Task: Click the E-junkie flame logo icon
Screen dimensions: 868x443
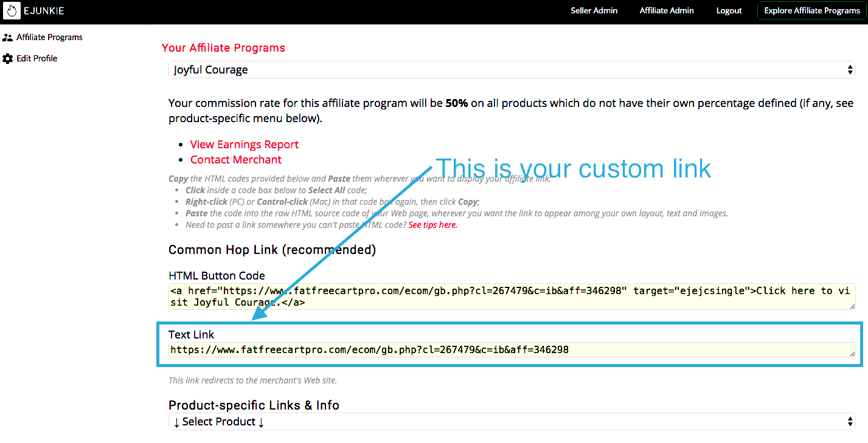Action: (x=12, y=10)
